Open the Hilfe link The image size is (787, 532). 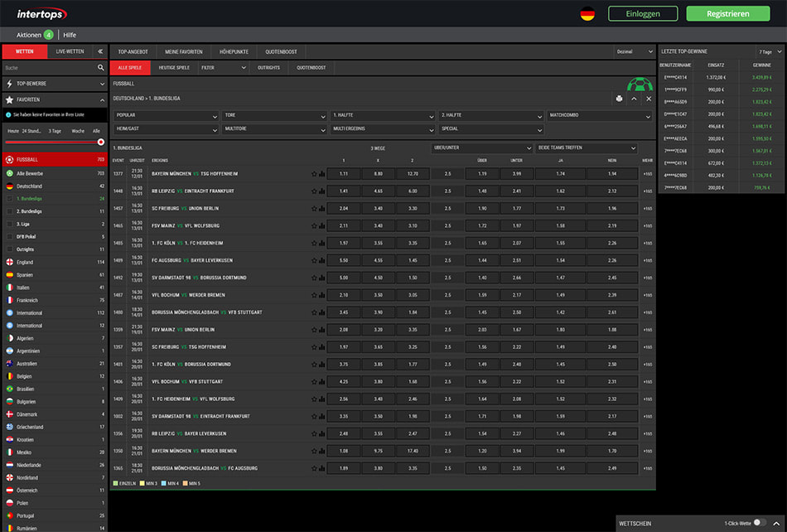(70, 35)
